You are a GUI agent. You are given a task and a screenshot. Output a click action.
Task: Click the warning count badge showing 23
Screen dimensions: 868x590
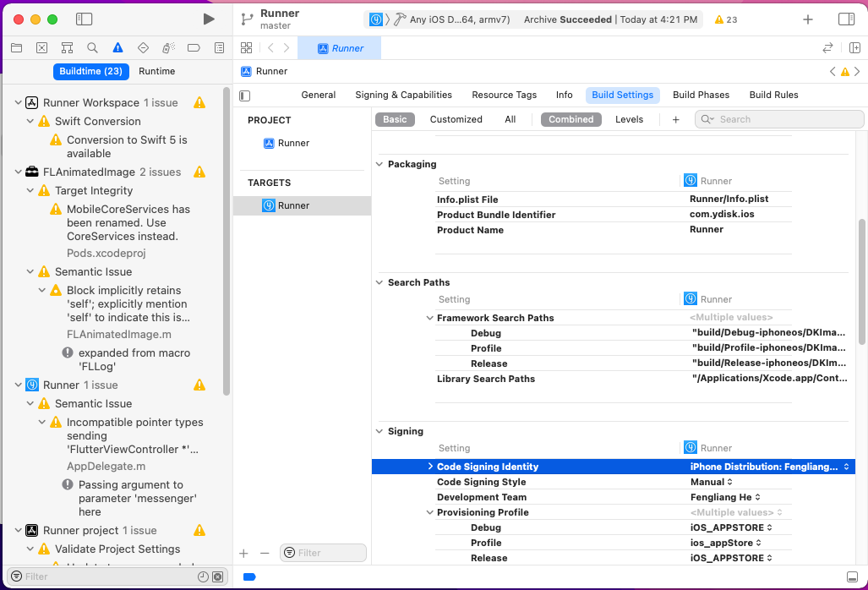[x=725, y=19]
